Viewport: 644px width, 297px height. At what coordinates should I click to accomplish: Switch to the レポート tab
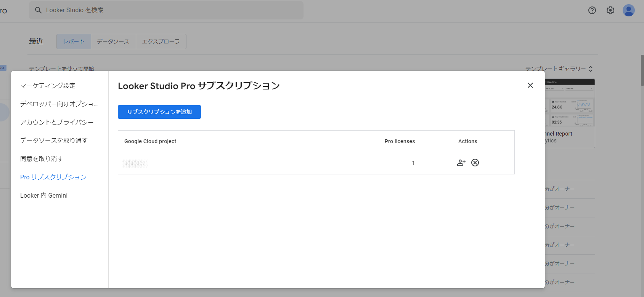point(74,42)
